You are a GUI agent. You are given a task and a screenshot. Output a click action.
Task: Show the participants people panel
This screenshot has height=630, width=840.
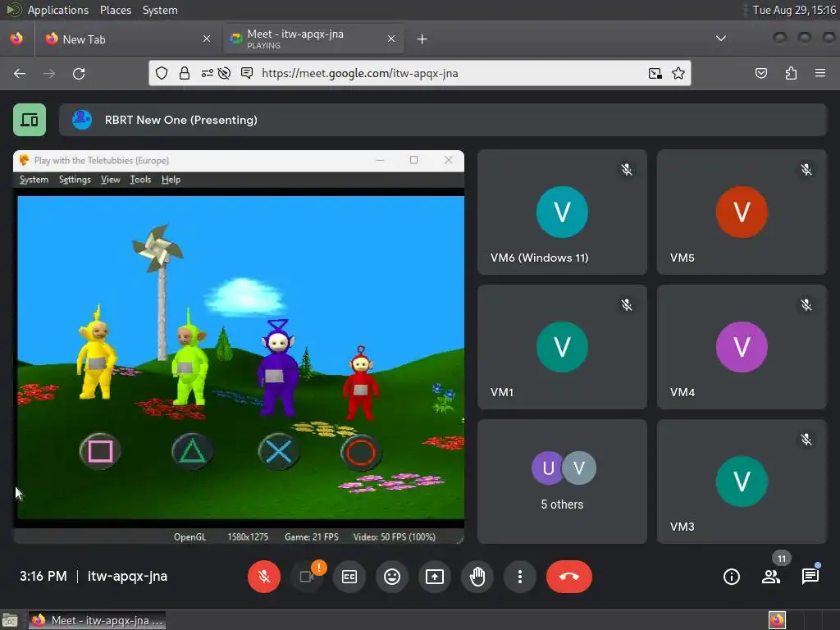pyautogui.click(x=771, y=577)
